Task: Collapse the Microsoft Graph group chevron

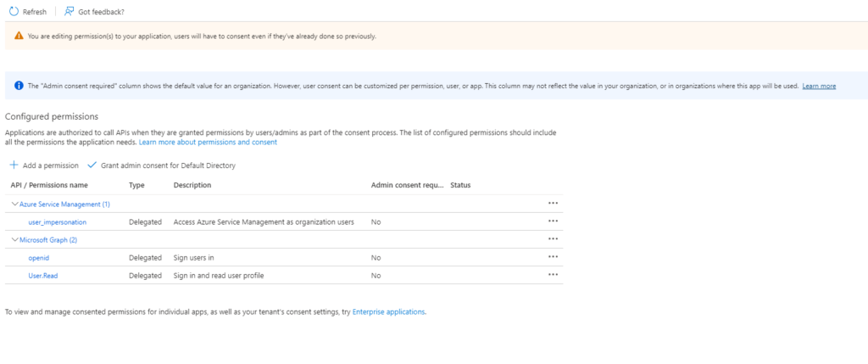Action: (14, 239)
